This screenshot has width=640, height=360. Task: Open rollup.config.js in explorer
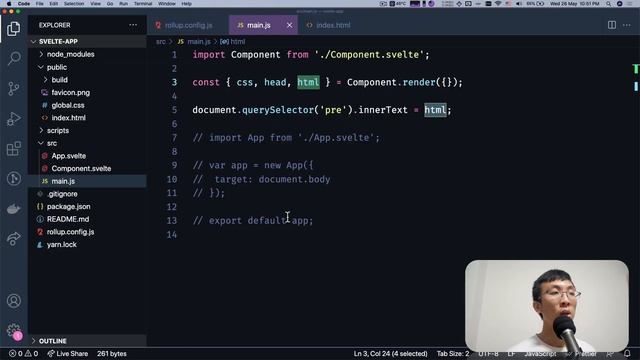pos(87,231)
